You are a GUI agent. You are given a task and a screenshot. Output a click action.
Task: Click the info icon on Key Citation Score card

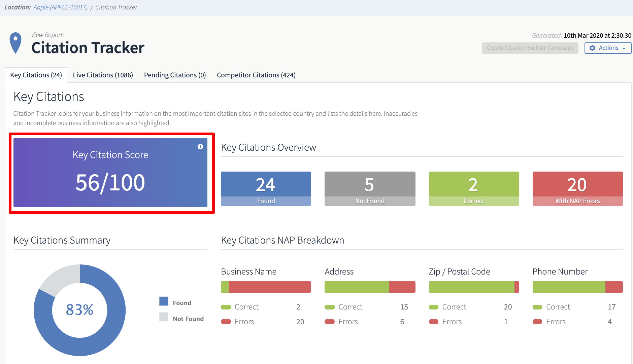pyautogui.click(x=200, y=147)
